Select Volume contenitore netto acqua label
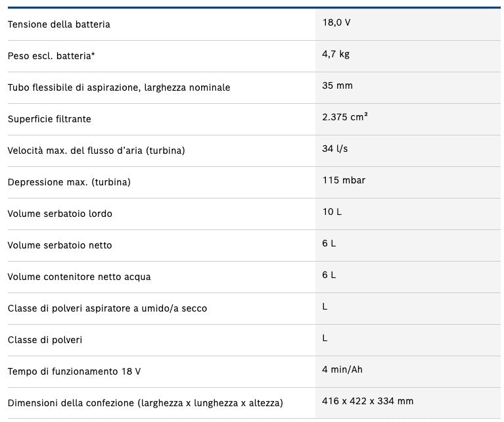Image resolution: width=504 pixels, height=422 pixels. [x=79, y=277]
